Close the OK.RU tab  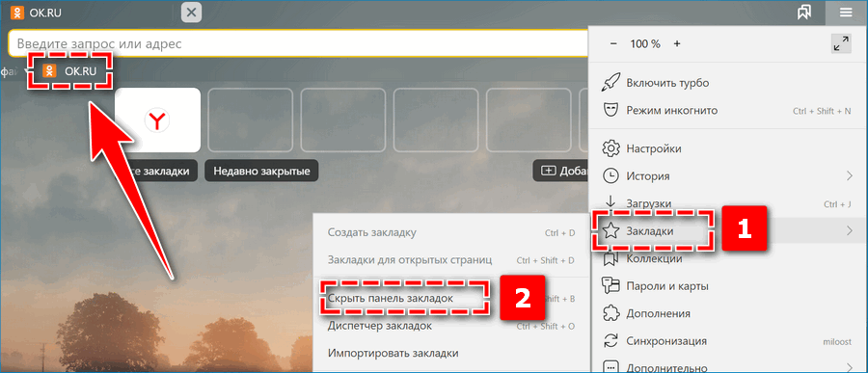coord(191,13)
